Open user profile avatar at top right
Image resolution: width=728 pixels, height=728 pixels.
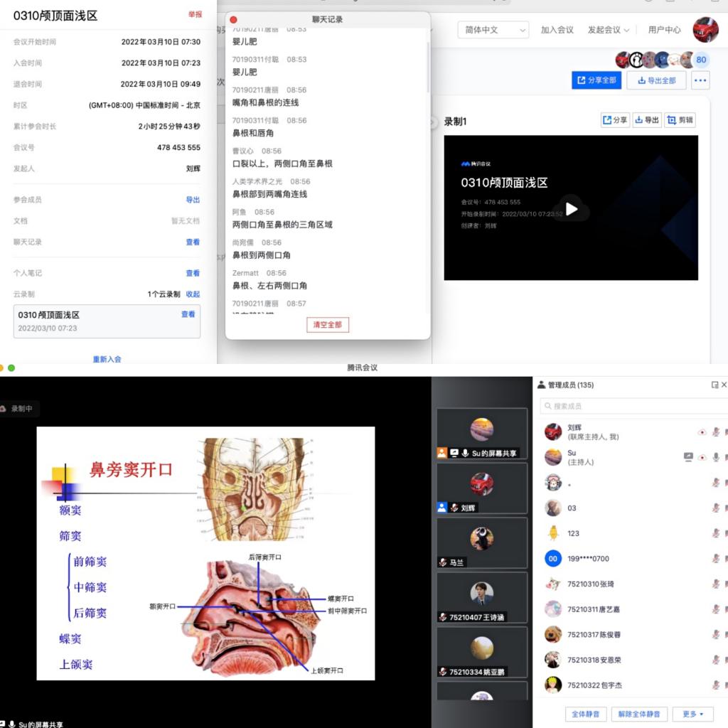click(x=705, y=30)
